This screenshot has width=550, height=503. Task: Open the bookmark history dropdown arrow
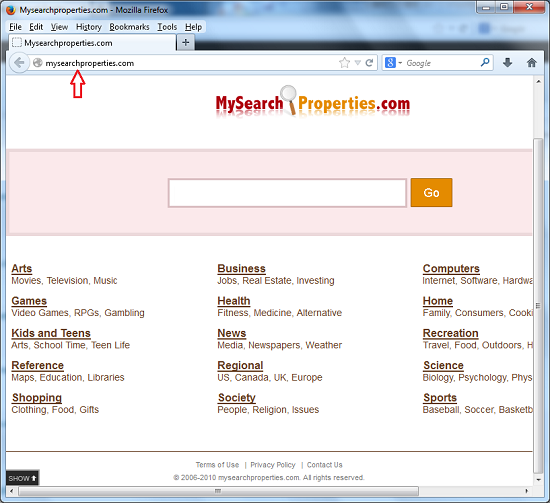[x=357, y=63]
